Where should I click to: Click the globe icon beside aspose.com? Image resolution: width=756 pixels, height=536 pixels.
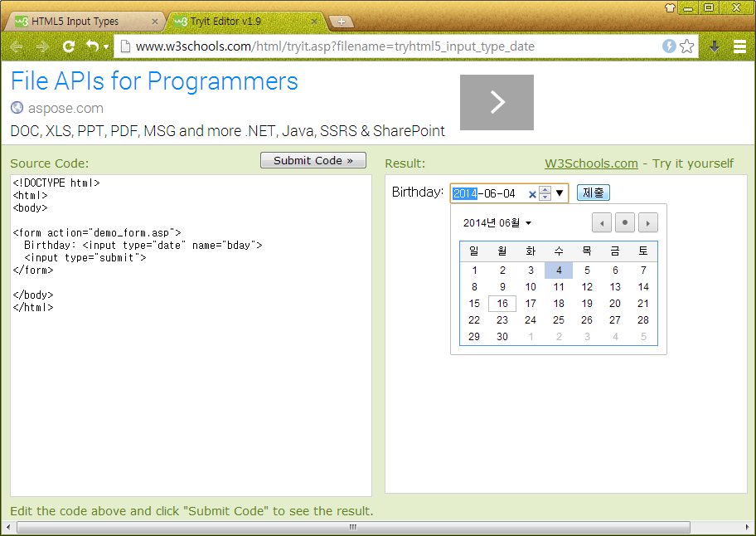click(17, 108)
